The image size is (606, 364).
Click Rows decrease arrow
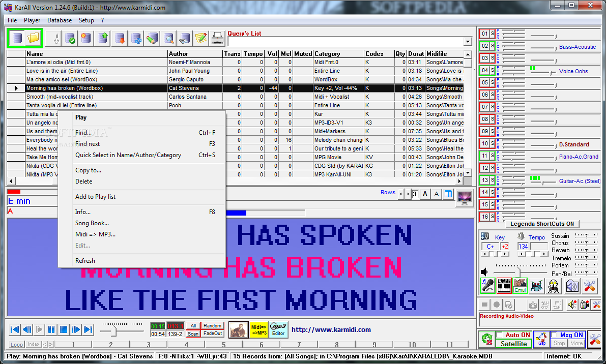(x=401, y=194)
